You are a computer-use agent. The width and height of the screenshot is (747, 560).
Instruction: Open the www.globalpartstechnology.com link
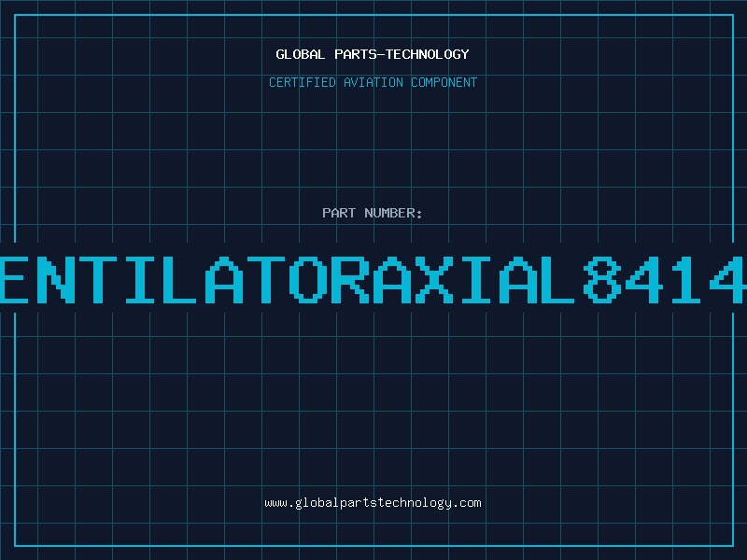coord(373,503)
